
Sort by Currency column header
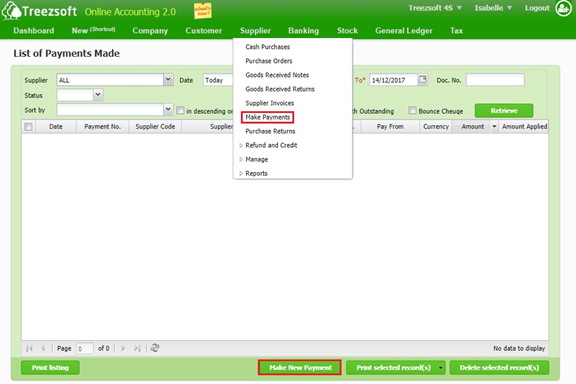436,126
